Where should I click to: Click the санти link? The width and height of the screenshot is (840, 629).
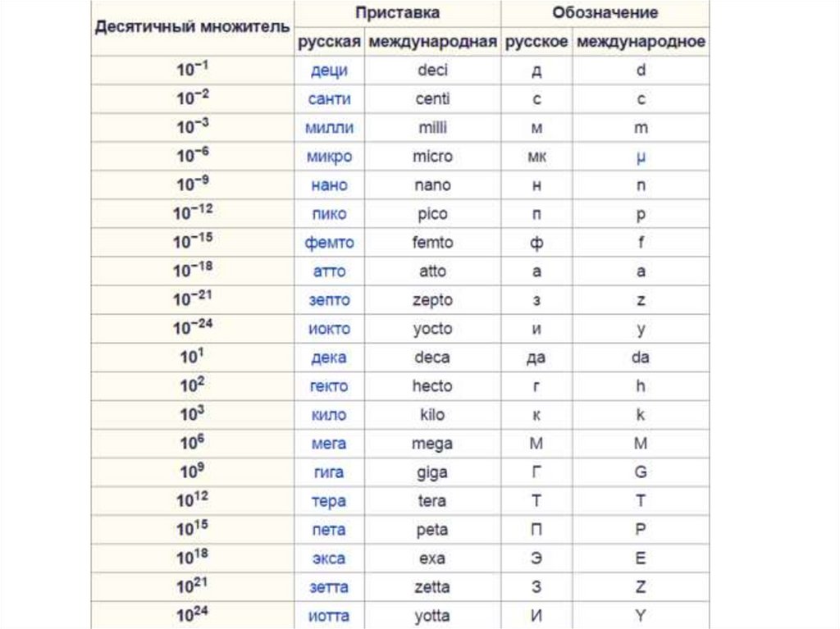(328, 99)
